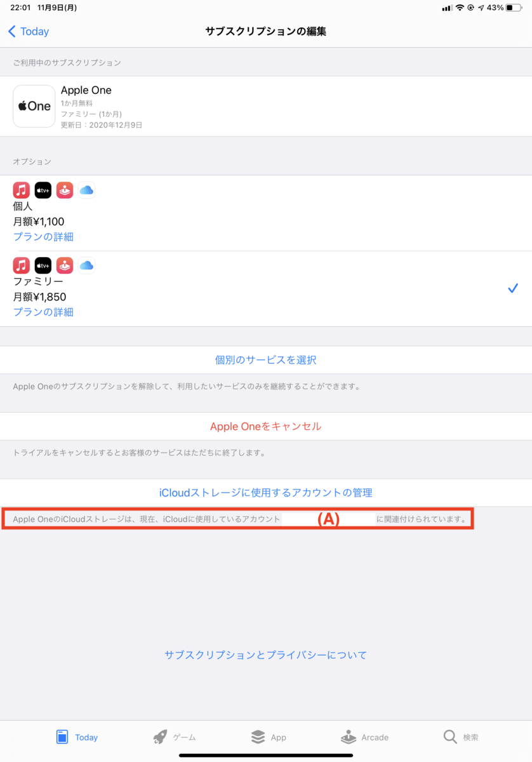The image size is (532, 762).
Task: Tap the home indicator bar
Action: pos(266,756)
